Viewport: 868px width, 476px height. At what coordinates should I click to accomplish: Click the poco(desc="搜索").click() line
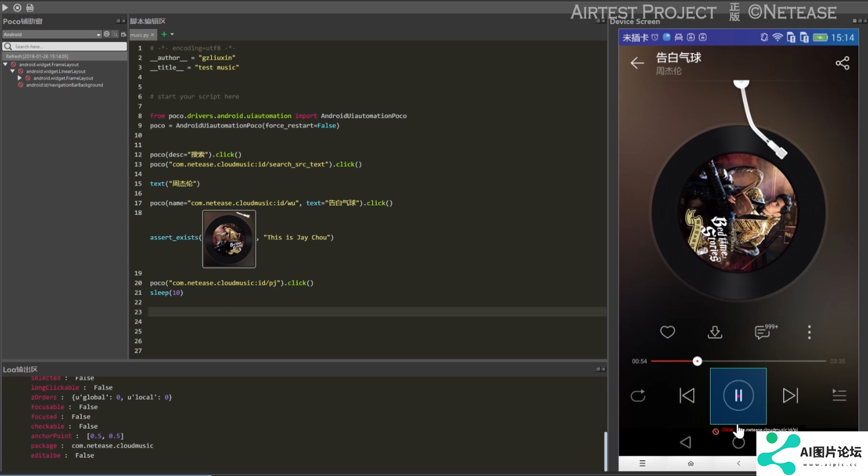click(195, 155)
